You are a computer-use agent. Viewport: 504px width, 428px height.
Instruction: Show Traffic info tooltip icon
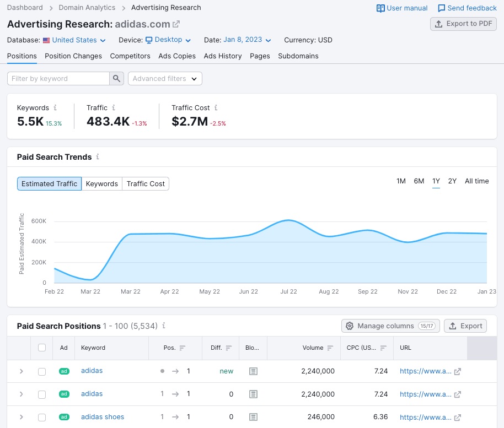pos(114,107)
